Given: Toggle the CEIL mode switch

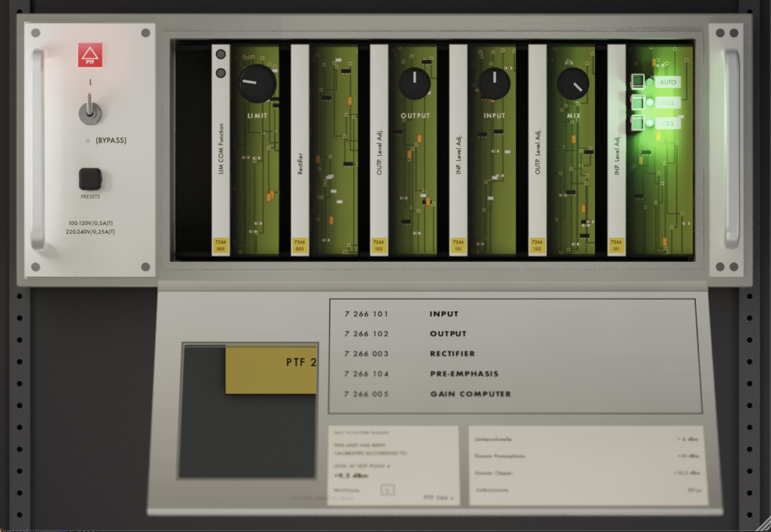Looking at the screenshot, I should click(x=638, y=123).
